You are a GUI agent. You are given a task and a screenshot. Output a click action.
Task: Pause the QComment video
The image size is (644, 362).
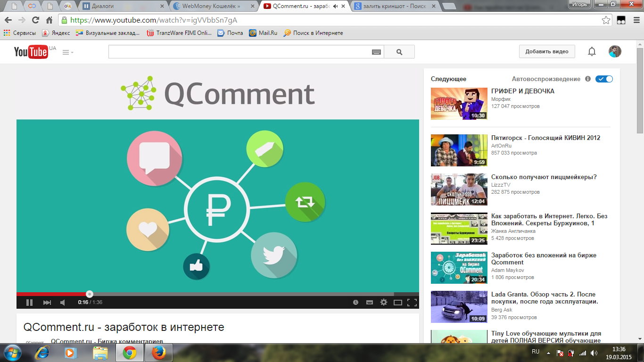pyautogui.click(x=29, y=302)
